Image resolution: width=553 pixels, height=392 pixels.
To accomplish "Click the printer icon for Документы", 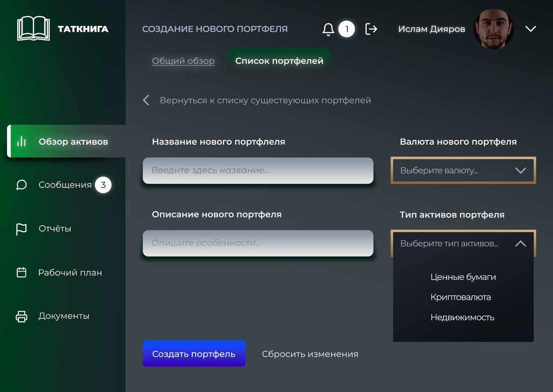I will [x=22, y=316].
